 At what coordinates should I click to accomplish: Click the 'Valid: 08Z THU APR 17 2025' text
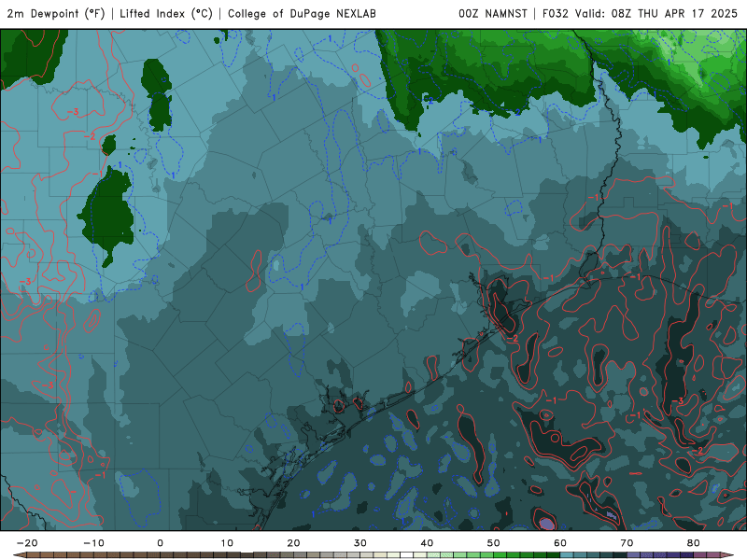pyautogui.click(x=656, y=14)
